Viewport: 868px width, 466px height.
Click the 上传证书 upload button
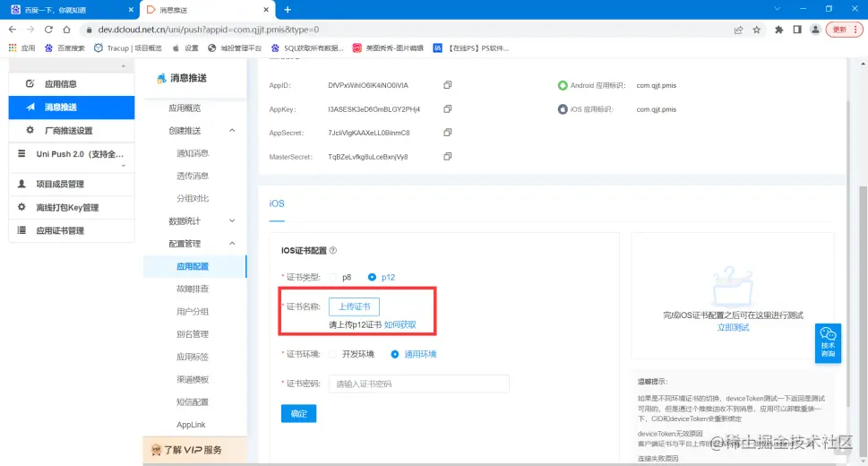click(355, 306)
